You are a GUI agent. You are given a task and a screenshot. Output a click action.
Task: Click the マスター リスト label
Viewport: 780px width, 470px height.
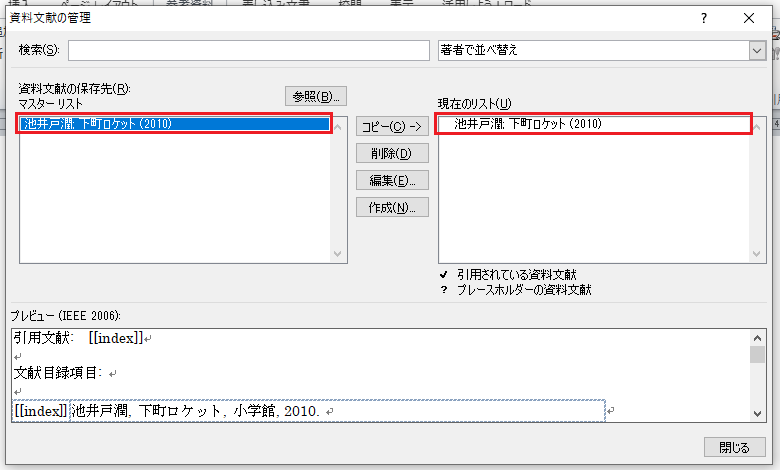[x=51, y=104]
